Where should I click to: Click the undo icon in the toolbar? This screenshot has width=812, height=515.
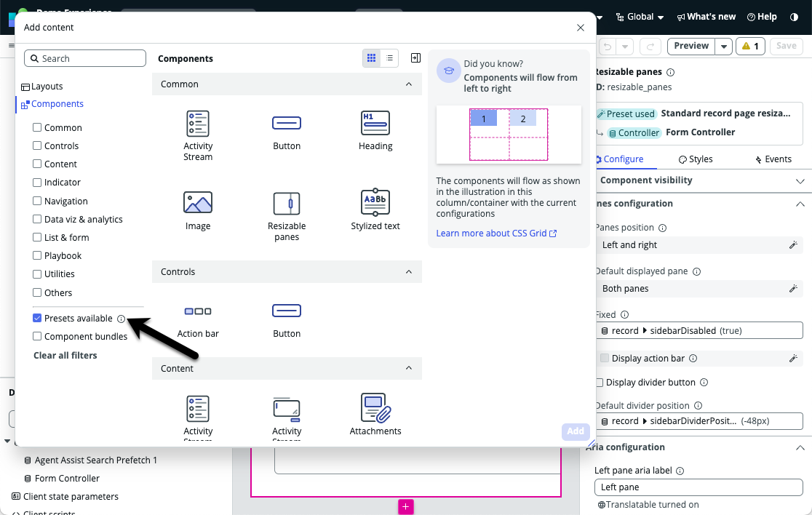[x=608, y=47]
